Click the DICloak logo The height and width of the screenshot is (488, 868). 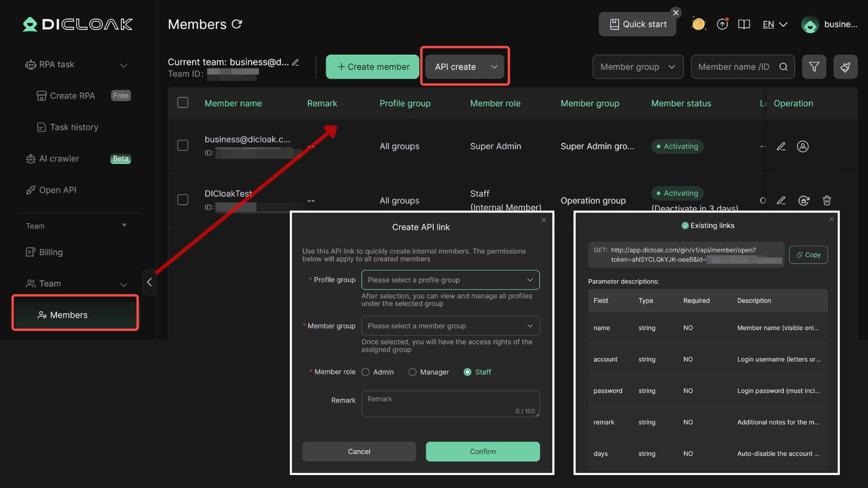(x=78, y=24)
